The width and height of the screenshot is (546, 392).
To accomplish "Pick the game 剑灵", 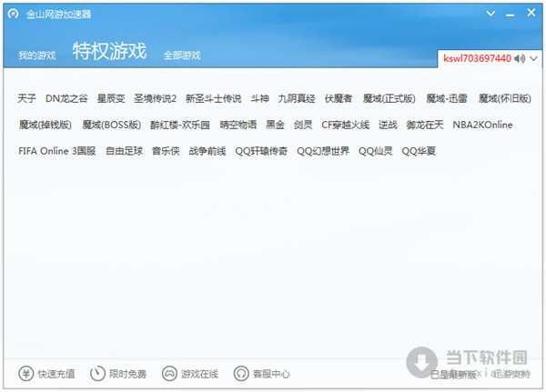I will coord(303,125).
